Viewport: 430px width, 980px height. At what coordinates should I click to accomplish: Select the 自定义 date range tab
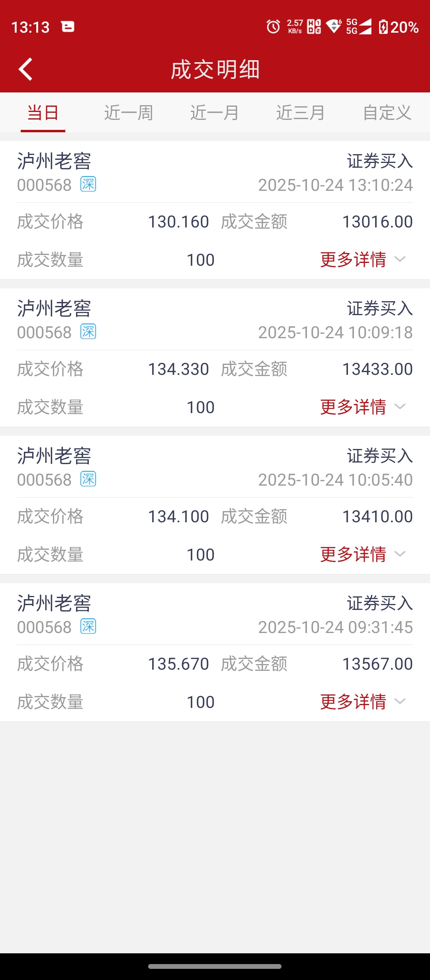(387, 113)
